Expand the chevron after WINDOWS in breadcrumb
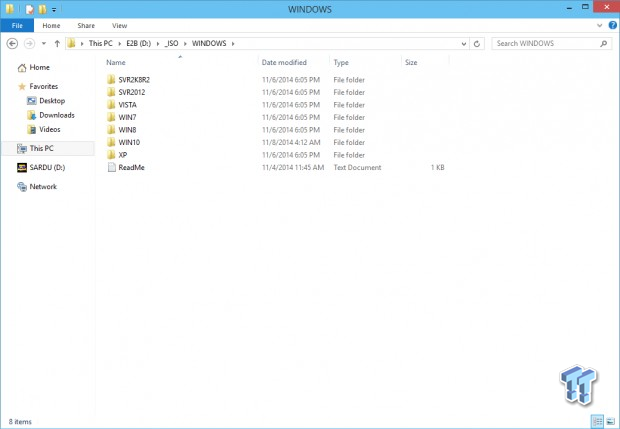This screenshot has height=429, width=620. 233,44
